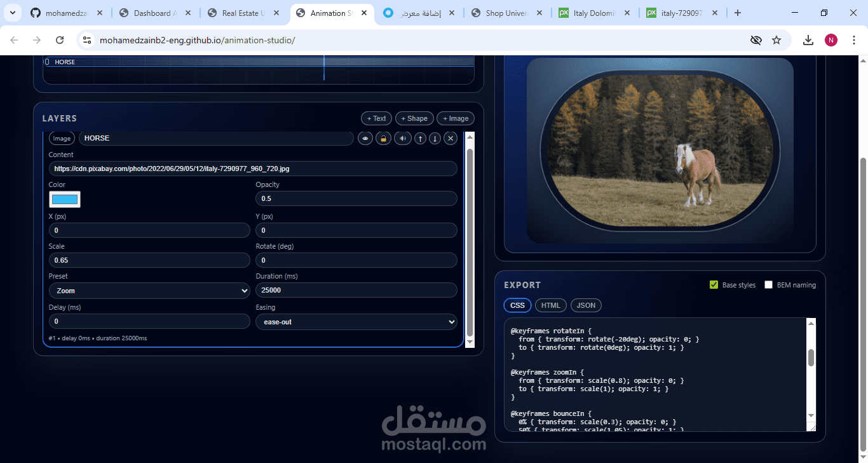The image size is (868, 463).
Task: Lock the HORSE layer
Action: (x=383, y=138)
